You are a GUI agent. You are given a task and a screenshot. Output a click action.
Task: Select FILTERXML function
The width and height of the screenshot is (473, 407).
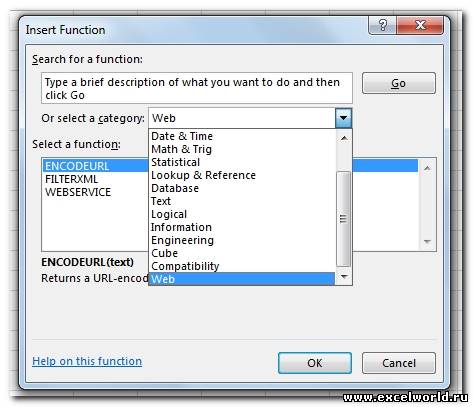(x=71, y=179)
